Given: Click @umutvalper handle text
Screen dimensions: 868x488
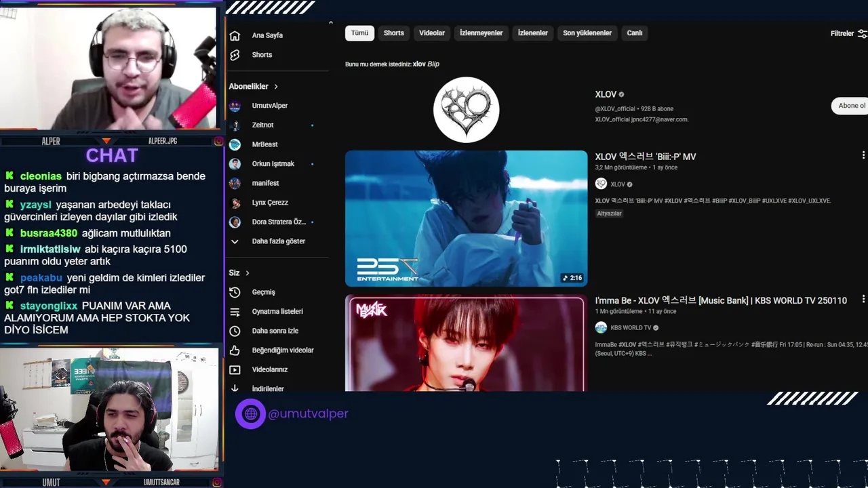Looking at the screenshot, I should pyautogui.click(x=308, y=413).
